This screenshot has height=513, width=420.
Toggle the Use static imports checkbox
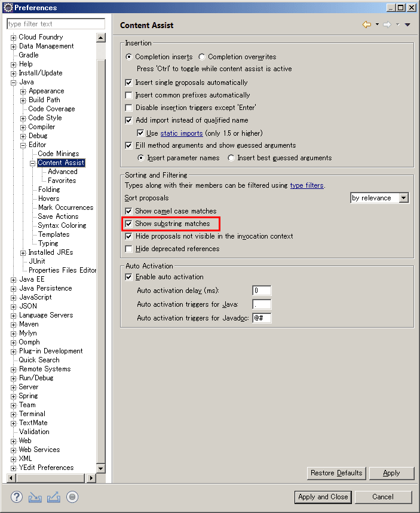click(x=140, y=133)
